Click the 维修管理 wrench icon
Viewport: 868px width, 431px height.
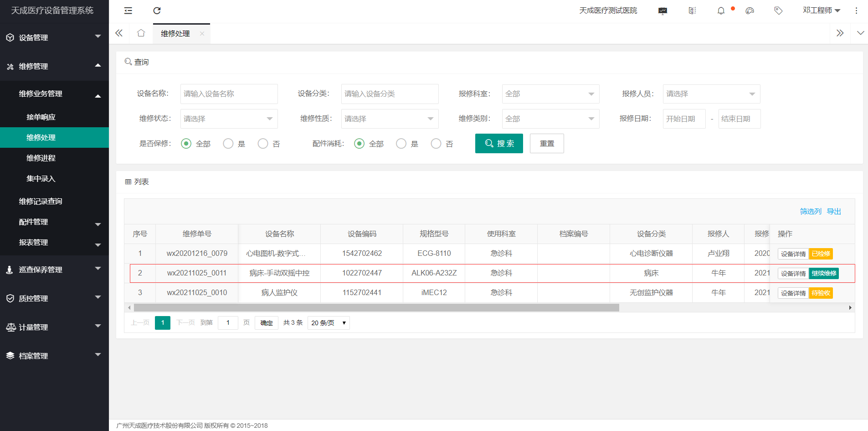pos(10,66)
